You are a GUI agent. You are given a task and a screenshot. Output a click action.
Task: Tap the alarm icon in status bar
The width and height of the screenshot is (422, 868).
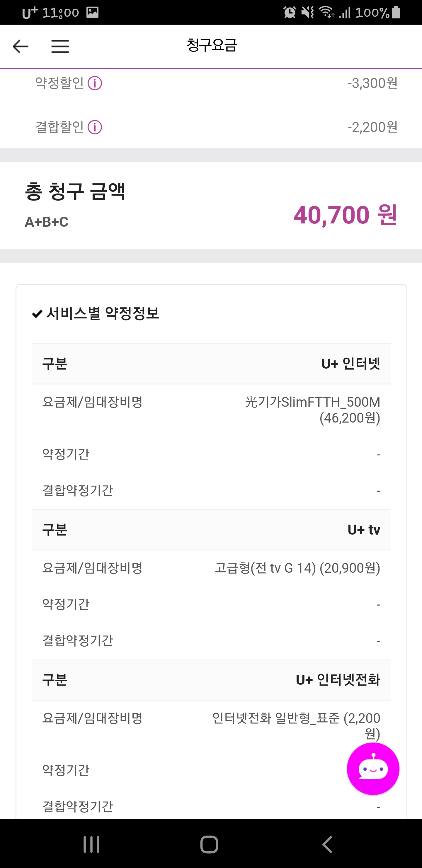(290, 13)
